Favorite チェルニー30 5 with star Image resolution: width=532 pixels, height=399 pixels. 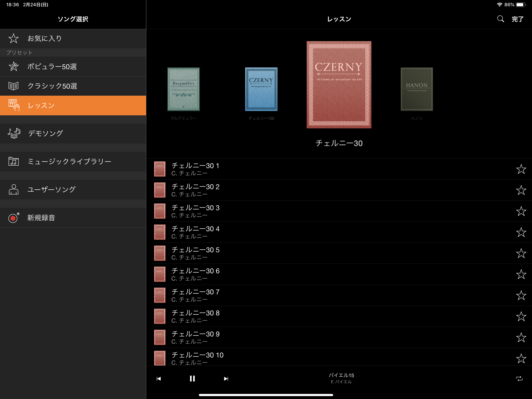521,253
